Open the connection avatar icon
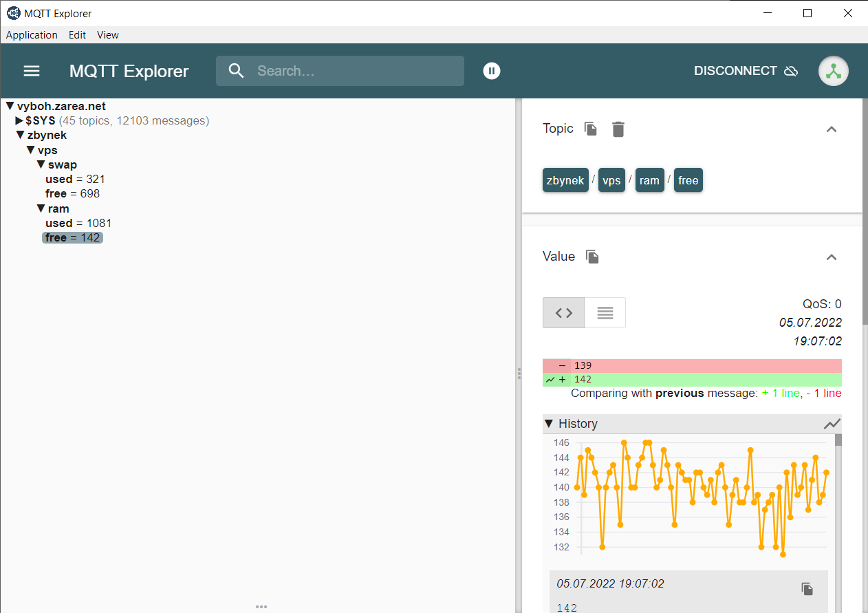Screen dimensions: 868x613 pos(834,71)
